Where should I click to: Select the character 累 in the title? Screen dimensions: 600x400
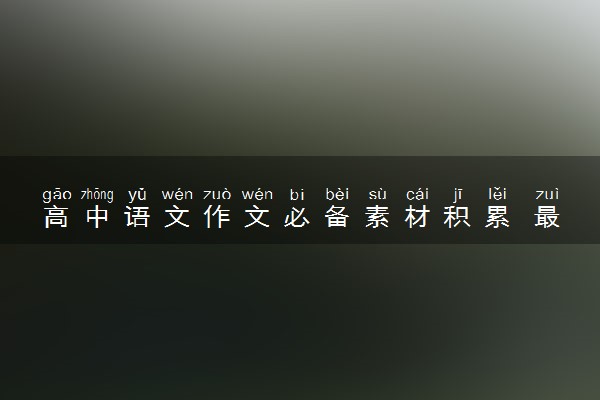pyautogui.click(x=497, y=217)
